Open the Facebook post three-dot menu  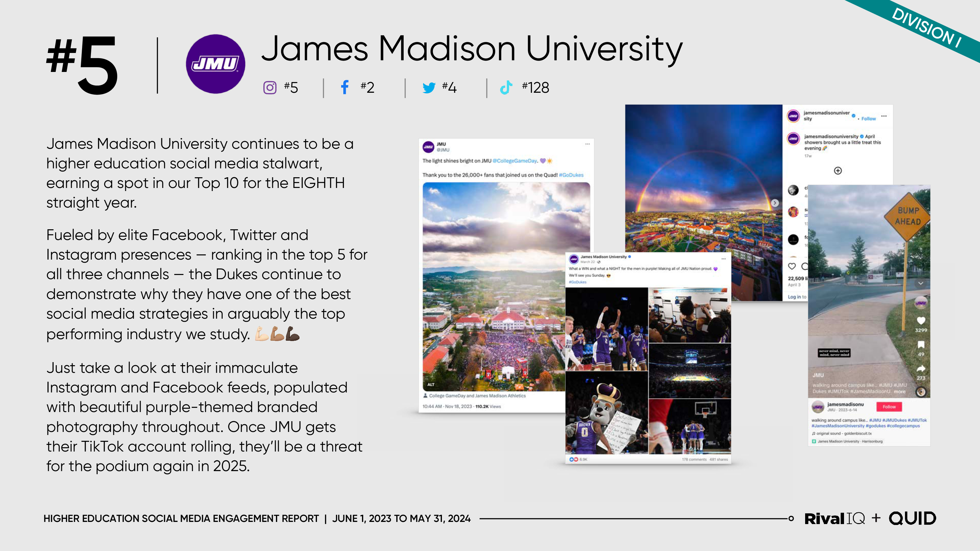[x=724, y=259]
